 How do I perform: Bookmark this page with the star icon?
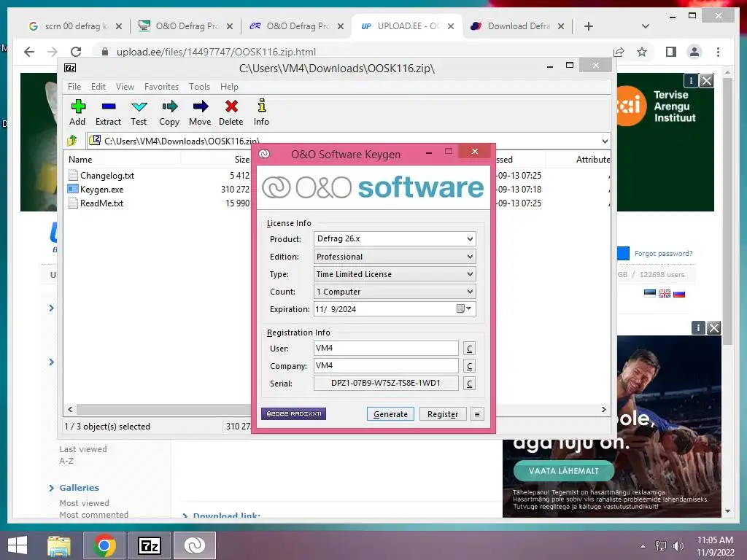[642, 52]
